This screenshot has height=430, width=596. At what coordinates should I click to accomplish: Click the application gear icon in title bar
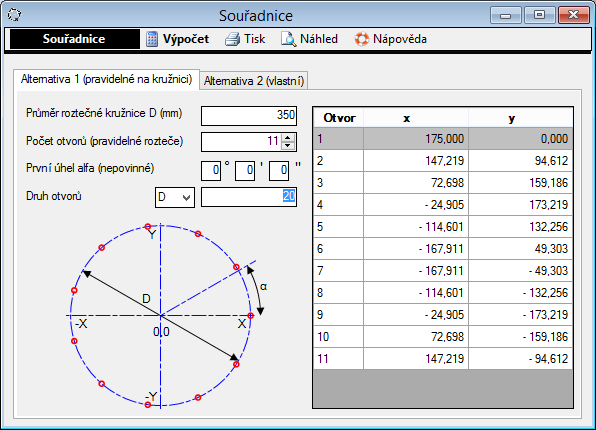(14, 15)
